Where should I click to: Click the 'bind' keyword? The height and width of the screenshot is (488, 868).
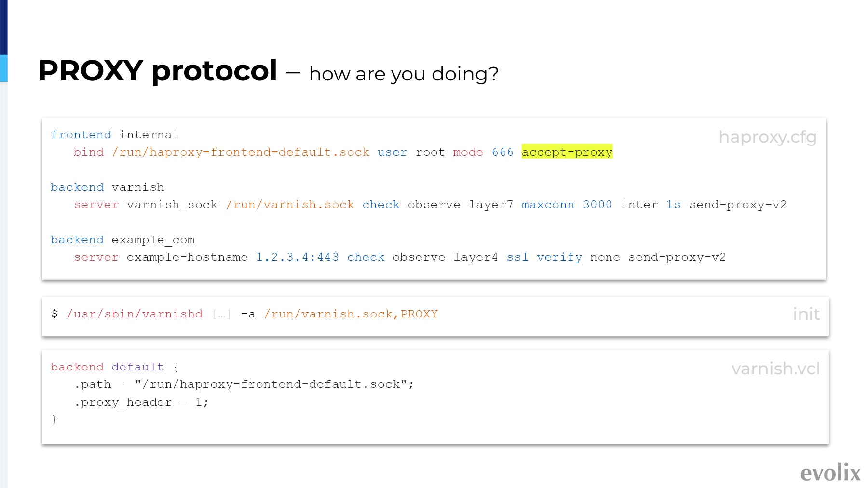89,152
